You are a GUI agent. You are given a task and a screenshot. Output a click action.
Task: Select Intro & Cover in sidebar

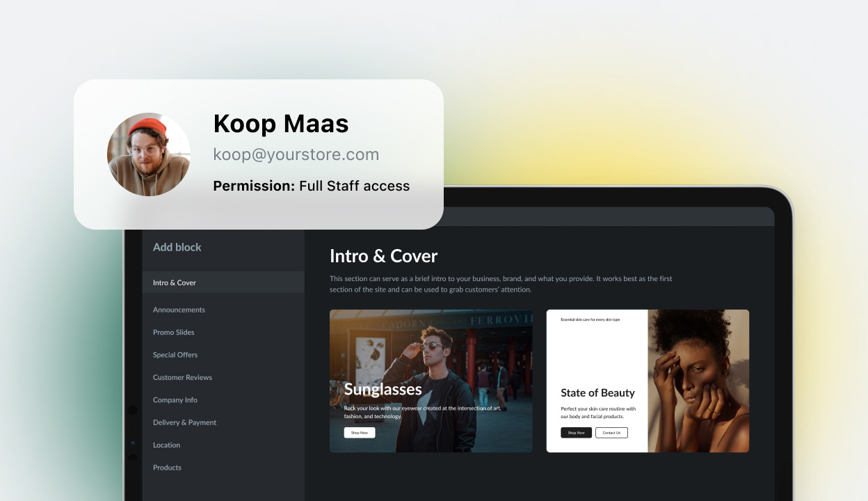pyautogui.click(x=223, y=283)
